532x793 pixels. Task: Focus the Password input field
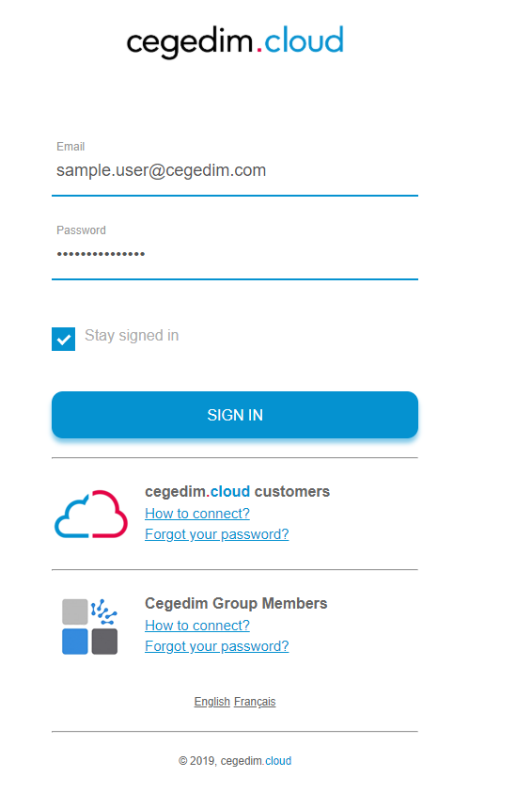click(x=235, y=254)
